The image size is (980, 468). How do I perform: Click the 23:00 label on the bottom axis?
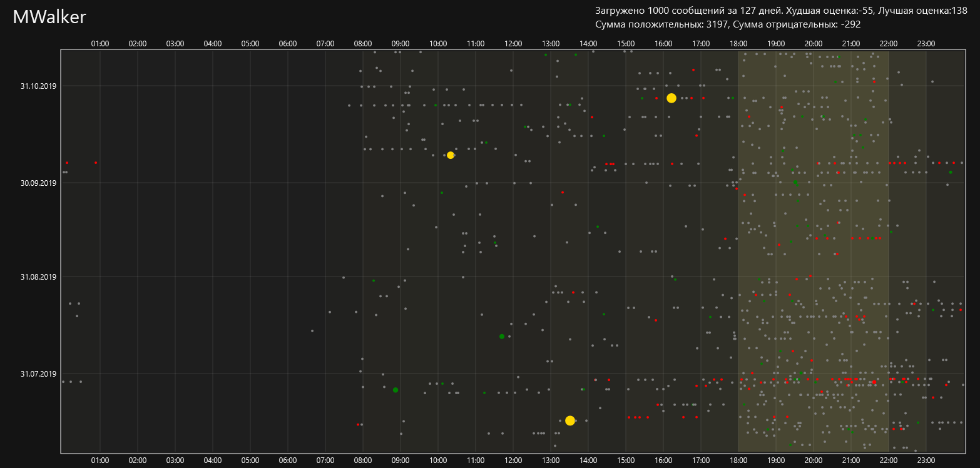pyautogui.click(x=926, y=460)
